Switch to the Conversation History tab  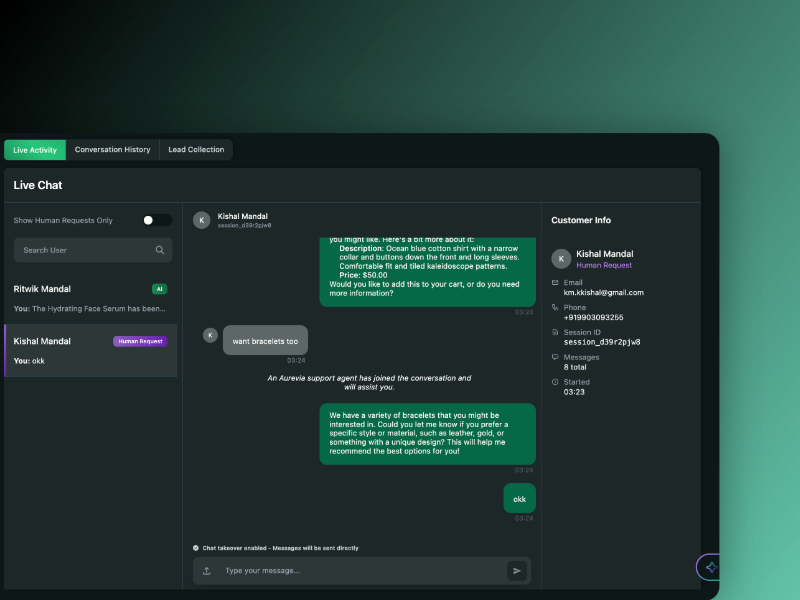[x=112, y=150]
